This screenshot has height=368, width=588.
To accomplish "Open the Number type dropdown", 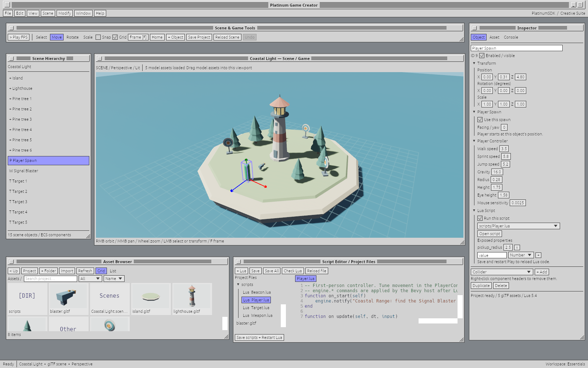I will (521, 255).
